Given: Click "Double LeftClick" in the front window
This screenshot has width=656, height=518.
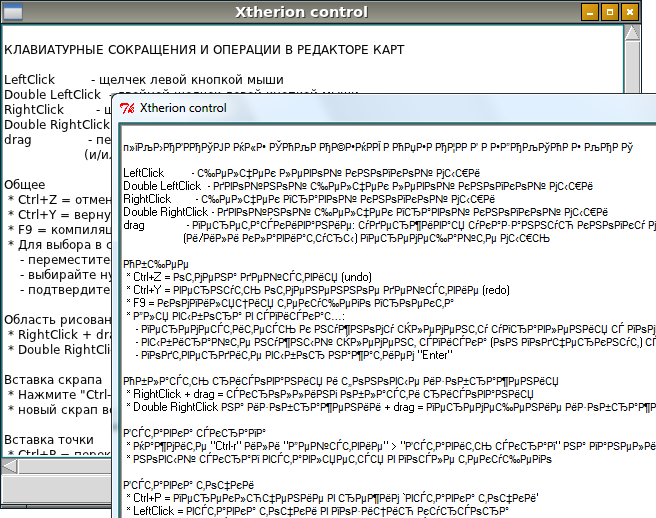Looking at the screenshot, I should [x=162, y=186].
